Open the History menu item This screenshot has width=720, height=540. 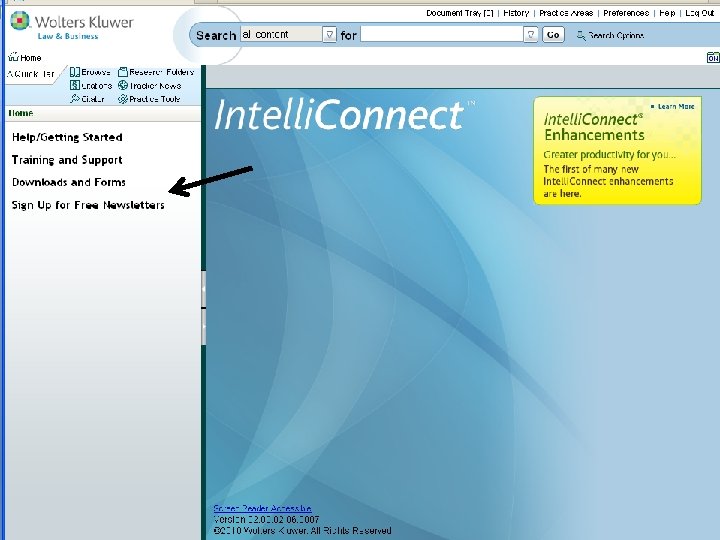[516, 13]
